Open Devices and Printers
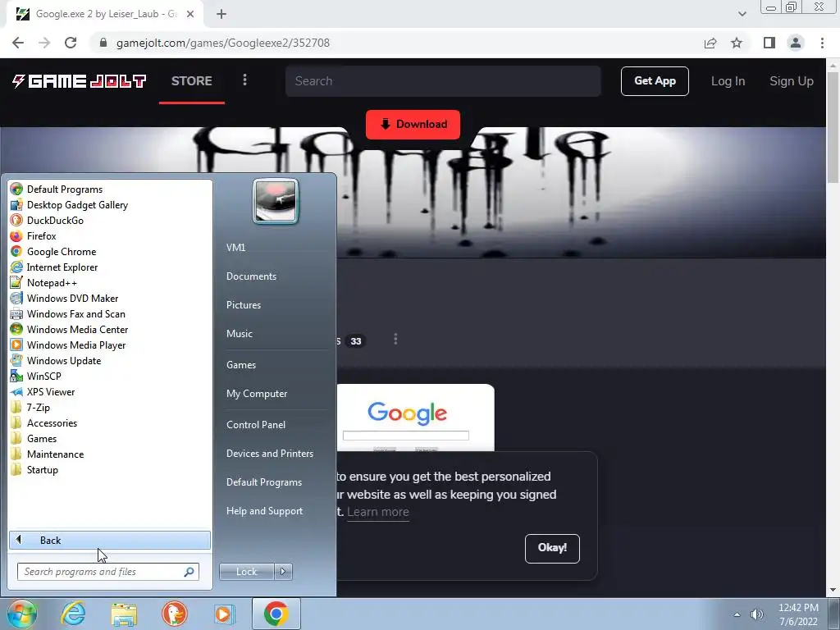Viewport: 840px width, 630px height. [269, 453]
